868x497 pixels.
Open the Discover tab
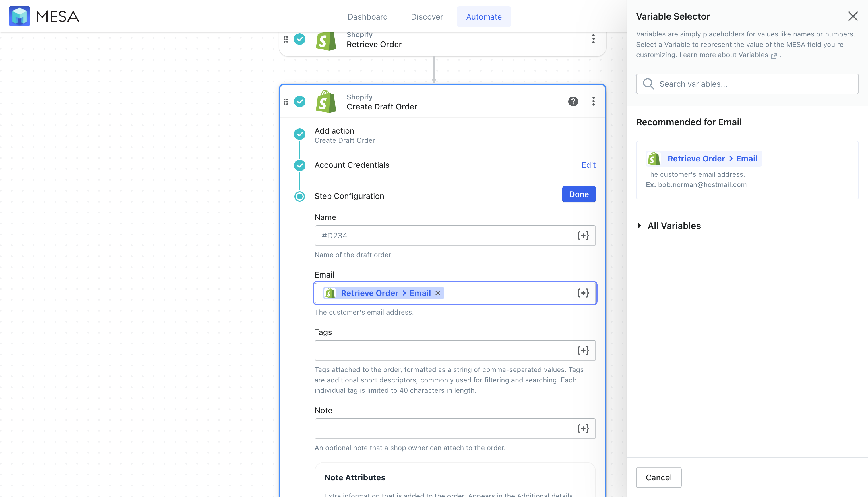(x=427, y=17)
